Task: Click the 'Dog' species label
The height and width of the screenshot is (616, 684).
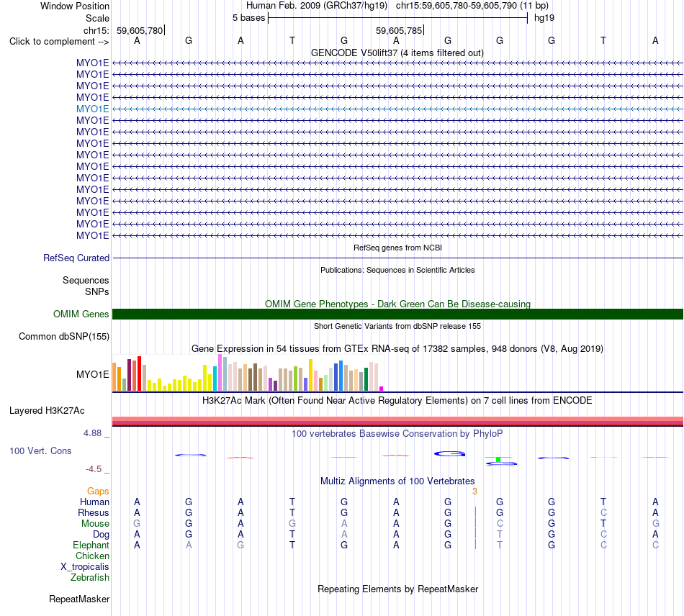Action: point(101,535)
